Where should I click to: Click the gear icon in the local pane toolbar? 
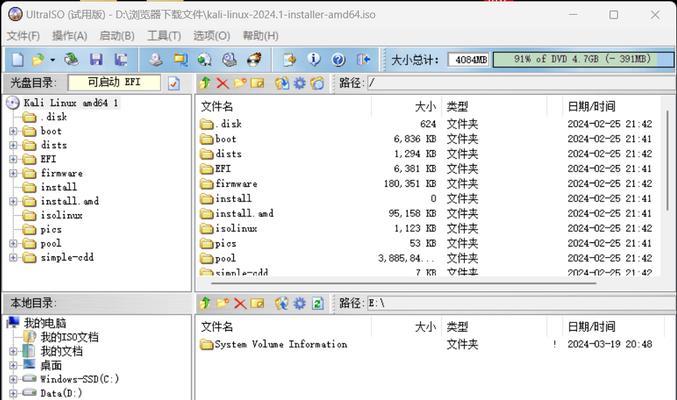tap(300, 303)
